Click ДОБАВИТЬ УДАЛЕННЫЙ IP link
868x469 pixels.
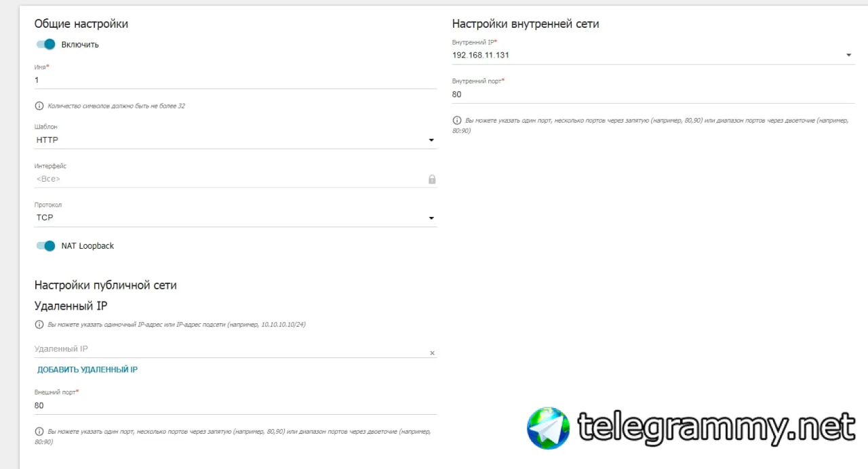coord(87,370)
